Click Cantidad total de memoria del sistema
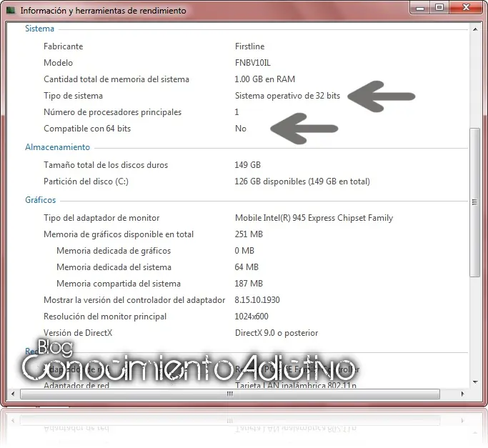This screenshot has height=448, width=488. point(116,79)
